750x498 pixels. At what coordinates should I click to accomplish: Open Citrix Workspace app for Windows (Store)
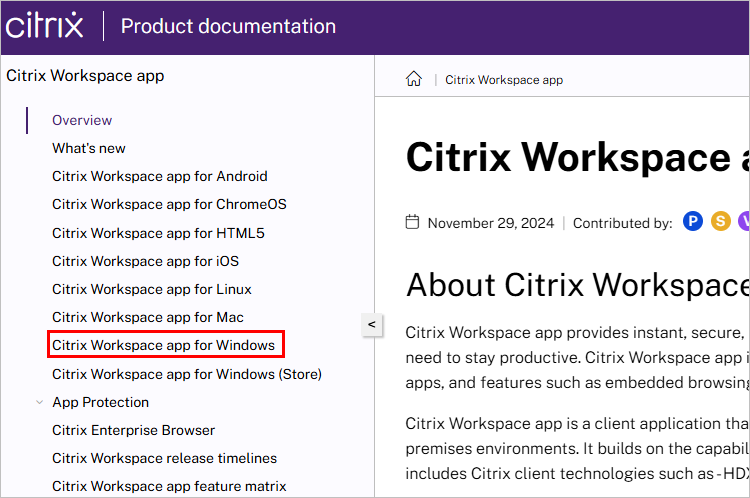click(x=187, y=374)
